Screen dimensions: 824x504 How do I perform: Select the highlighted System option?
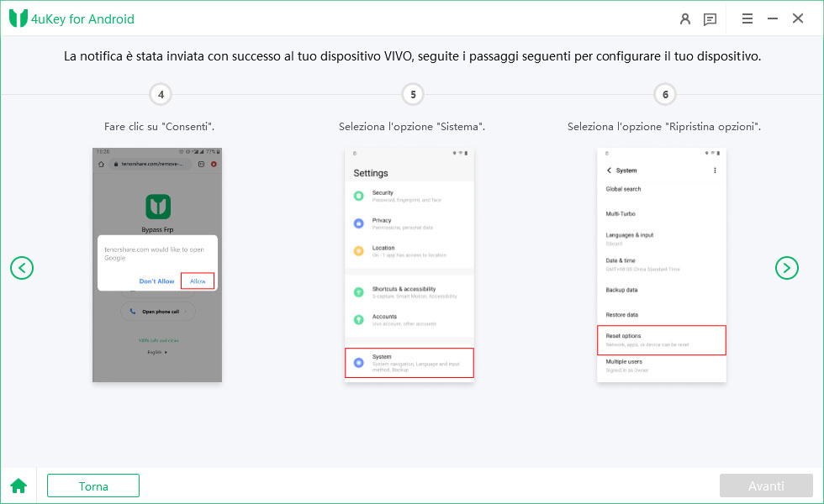tap(409, 361)
